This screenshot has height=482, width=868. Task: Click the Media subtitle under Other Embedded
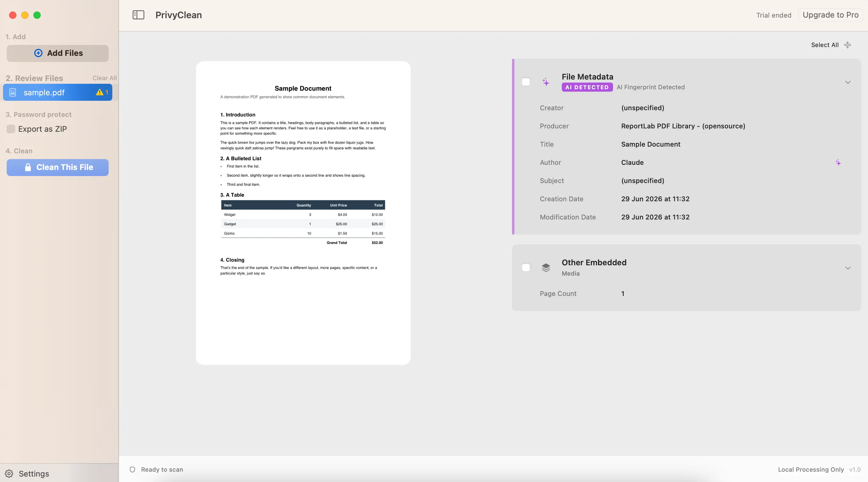tap(571, 274)
